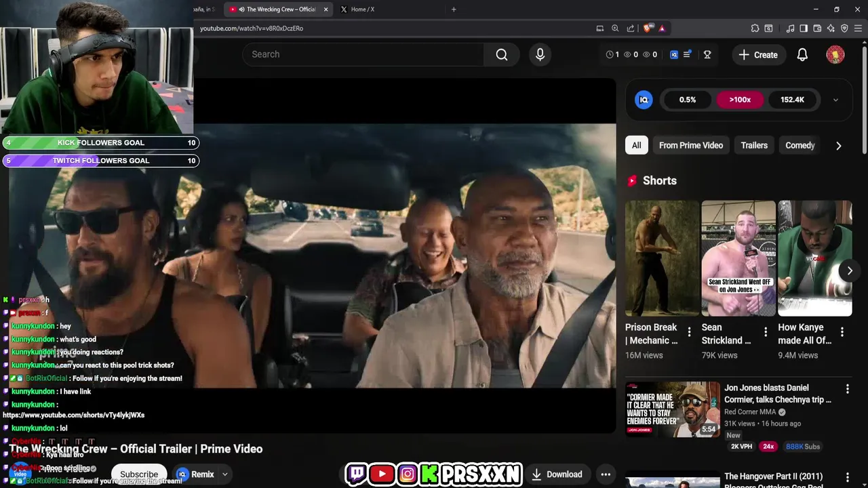The image size is (868, 488).
Task: Open the Red Corner MMA channel link
Action: point(750,412)
